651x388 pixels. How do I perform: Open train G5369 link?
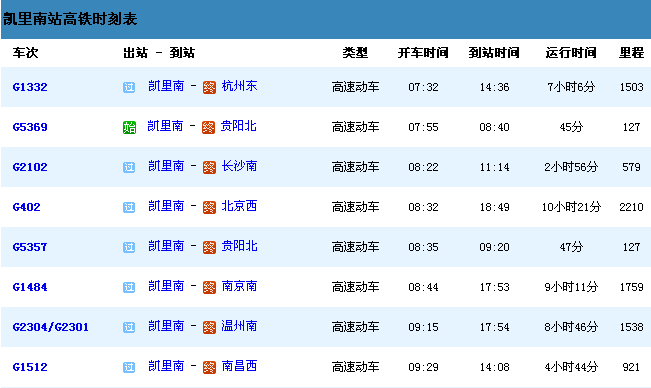(x=30, y=127)
